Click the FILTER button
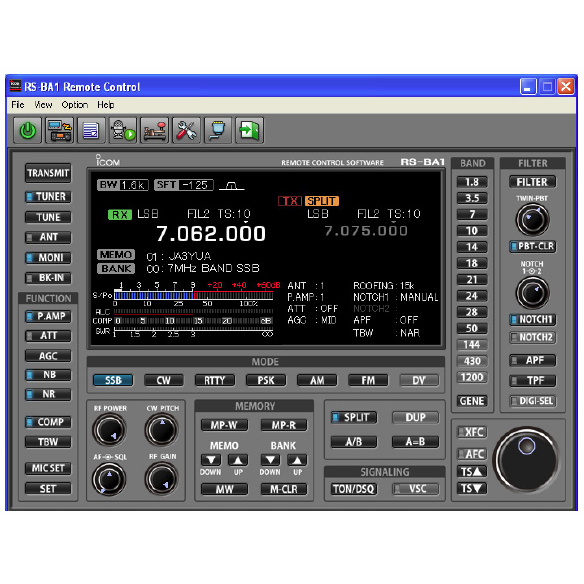584x584 pixels. (533, 182)
